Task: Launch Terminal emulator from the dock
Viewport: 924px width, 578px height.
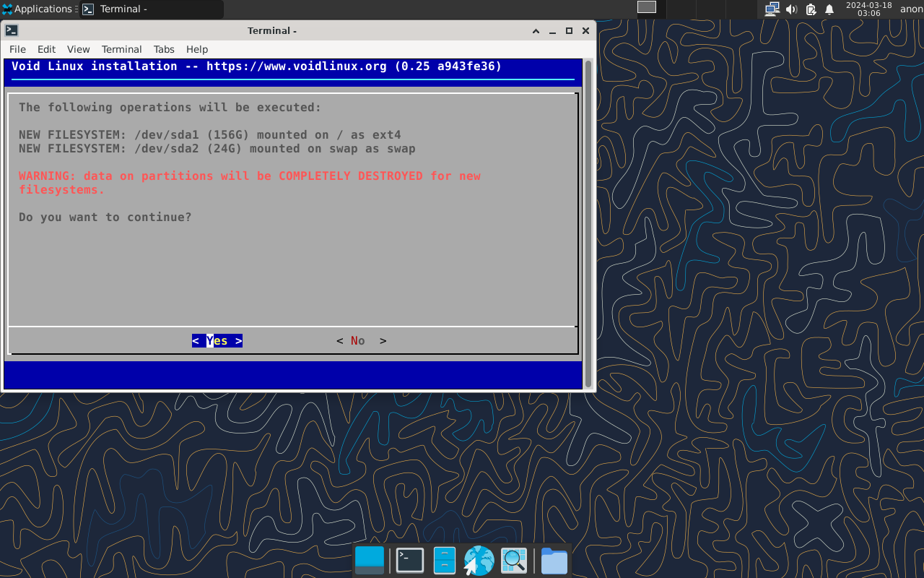Action: [x=410, y=561]
